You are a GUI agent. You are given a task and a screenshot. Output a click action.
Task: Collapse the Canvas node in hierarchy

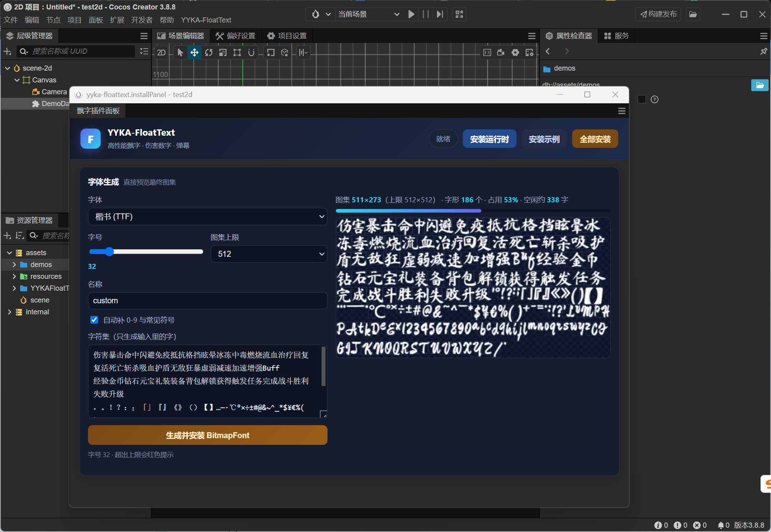point(17,80)
